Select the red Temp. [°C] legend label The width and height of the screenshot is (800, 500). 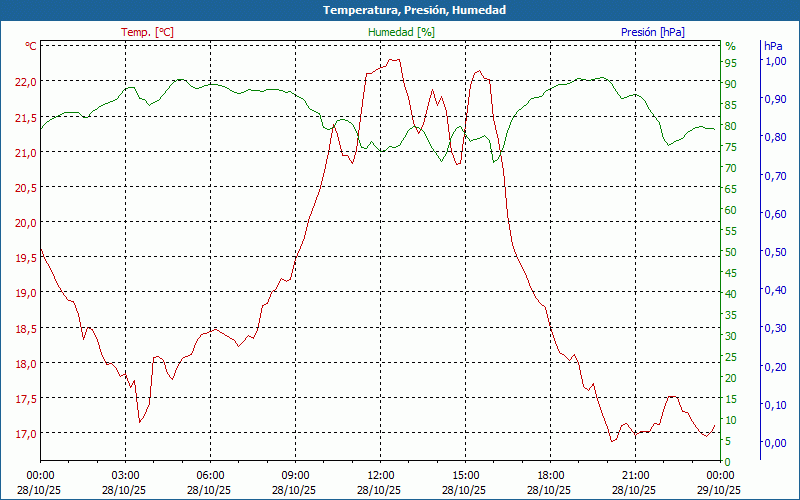147,32
